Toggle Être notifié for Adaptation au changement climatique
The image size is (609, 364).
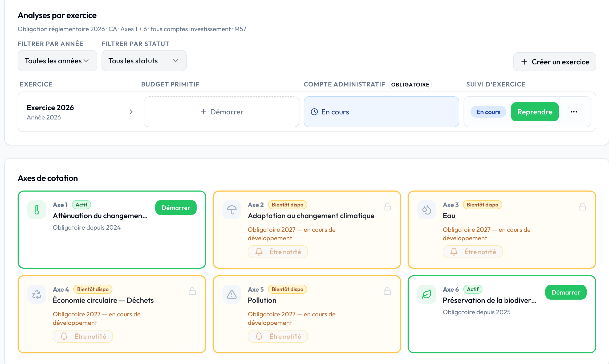278,252
